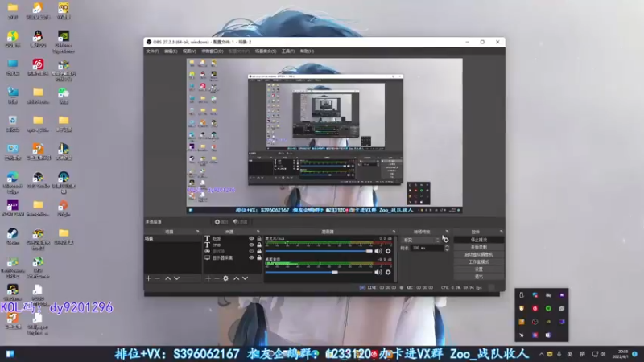This screenshot has width=644, height=362.
Task: Open settings gear for 麦克风/Aux audio track
Action: click(x=388, y=251)
